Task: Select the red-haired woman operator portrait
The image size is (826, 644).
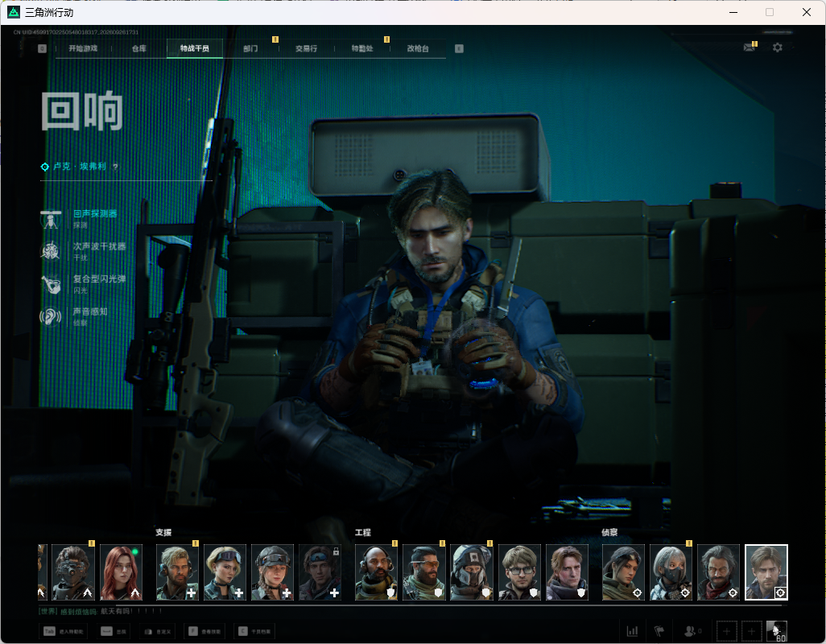Action: point(121,572)
